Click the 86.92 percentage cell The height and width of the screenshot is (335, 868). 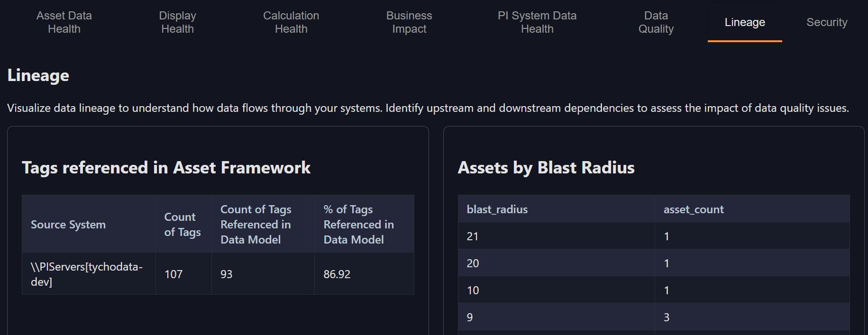(337, 274)
